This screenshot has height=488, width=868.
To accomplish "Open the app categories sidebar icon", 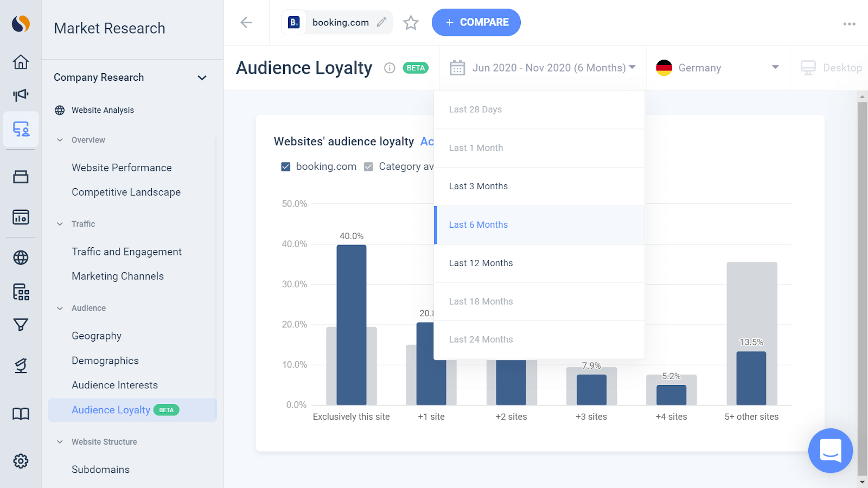I will coord(20,291).
